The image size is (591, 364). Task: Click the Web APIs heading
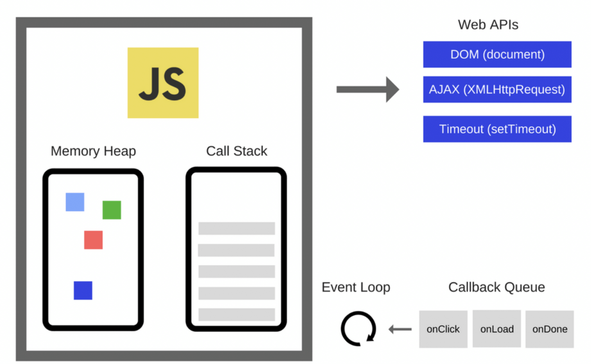488,25
